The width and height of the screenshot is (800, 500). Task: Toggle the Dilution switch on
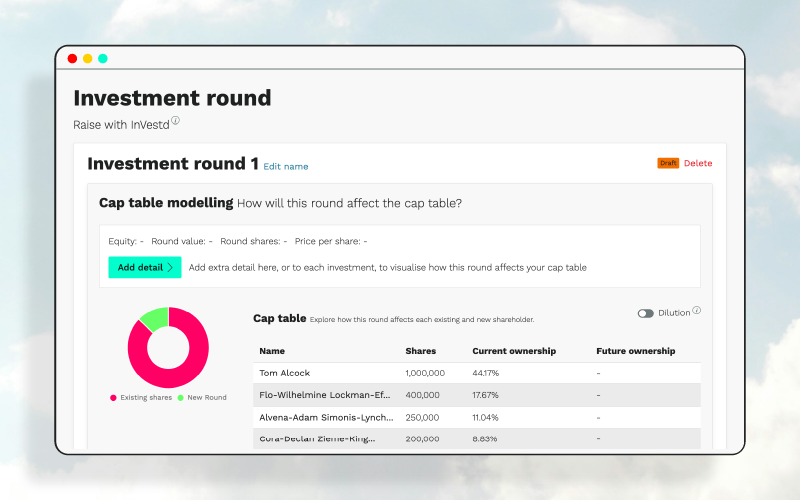(645, 313)
